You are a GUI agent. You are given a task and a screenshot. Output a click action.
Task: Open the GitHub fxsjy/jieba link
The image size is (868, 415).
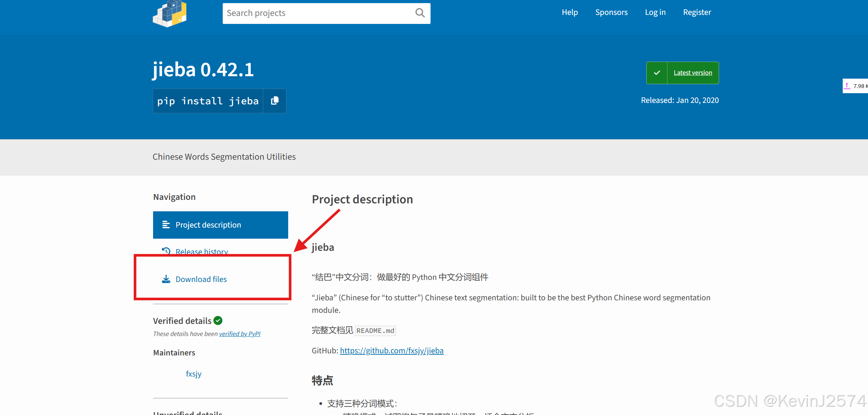[x=391, y=351]
